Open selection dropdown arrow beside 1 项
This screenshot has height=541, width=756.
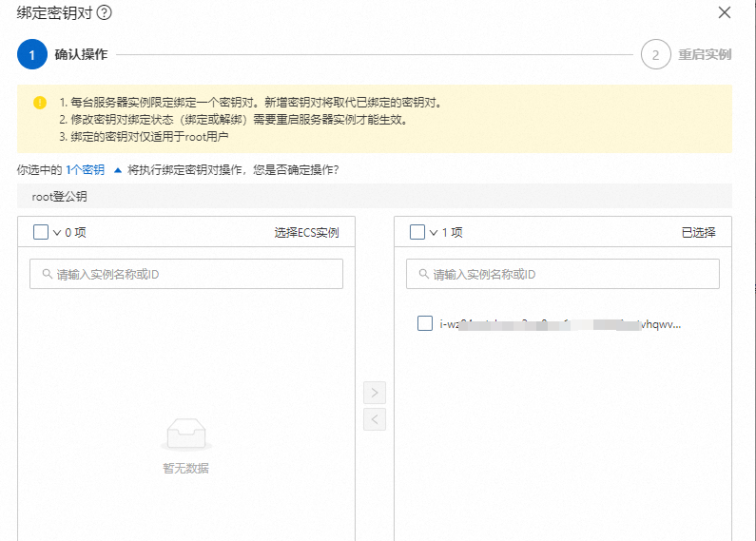click(434, 232)
